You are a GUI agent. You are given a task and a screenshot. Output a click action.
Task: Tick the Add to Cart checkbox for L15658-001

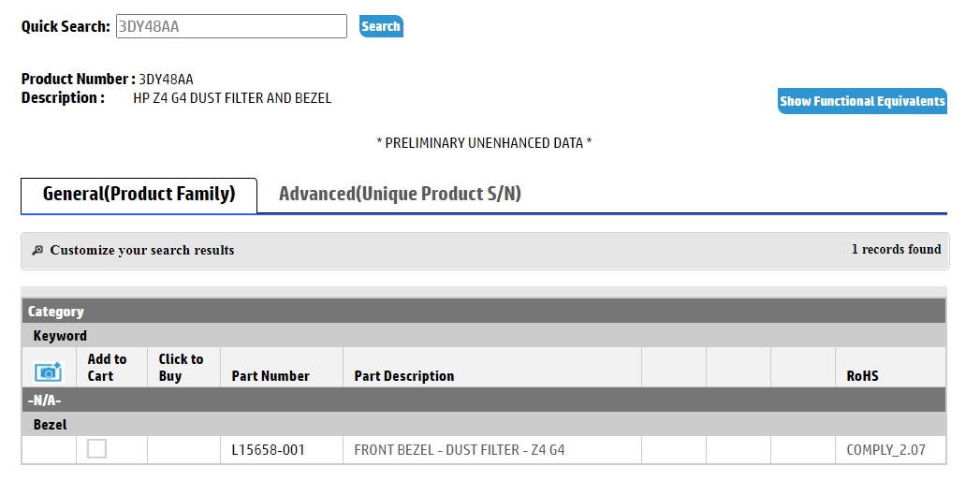click(x=96, y=449)
